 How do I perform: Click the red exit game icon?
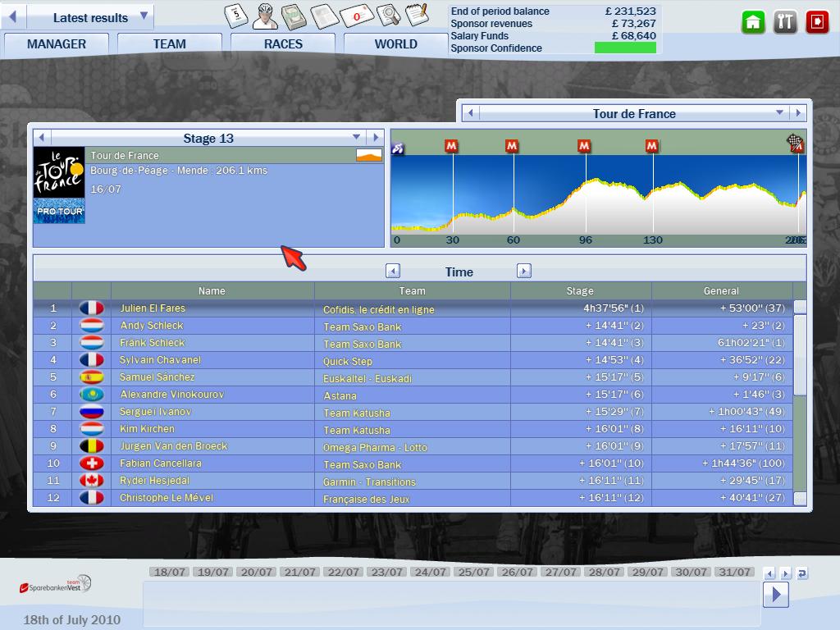coord(817,22)
